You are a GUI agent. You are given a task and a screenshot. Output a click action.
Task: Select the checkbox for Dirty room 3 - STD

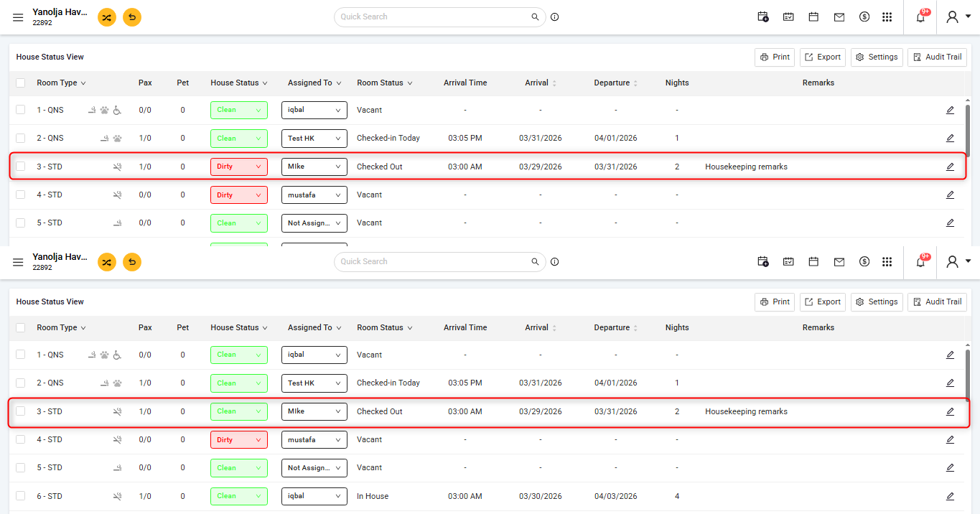point(21,167)
